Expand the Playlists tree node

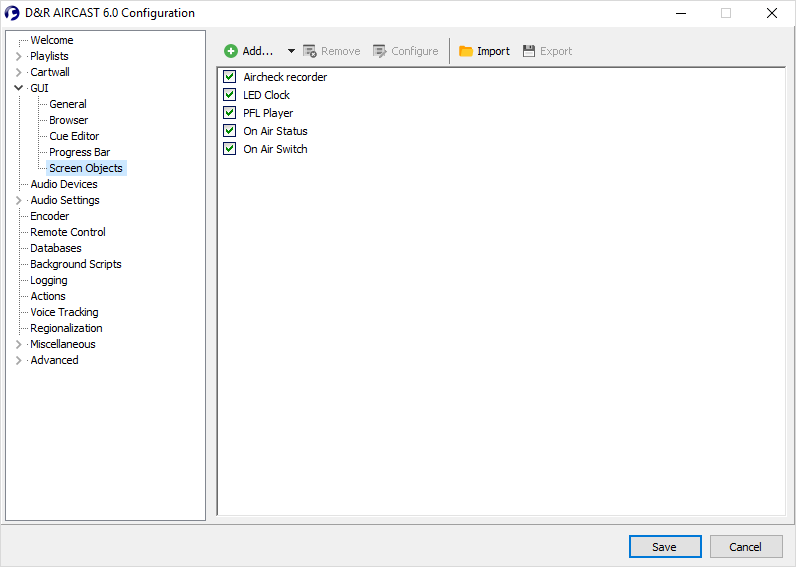[x=18, y=56]
